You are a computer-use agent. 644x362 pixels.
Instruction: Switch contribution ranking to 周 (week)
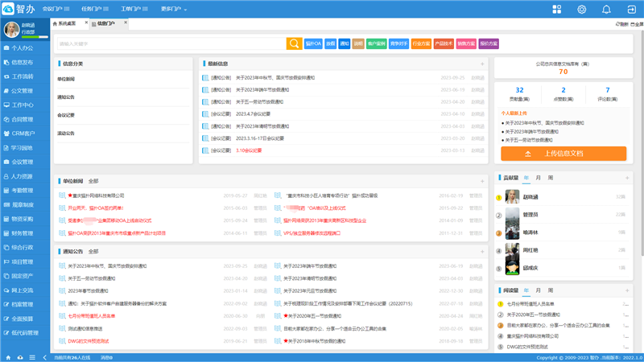click(550, 177)
